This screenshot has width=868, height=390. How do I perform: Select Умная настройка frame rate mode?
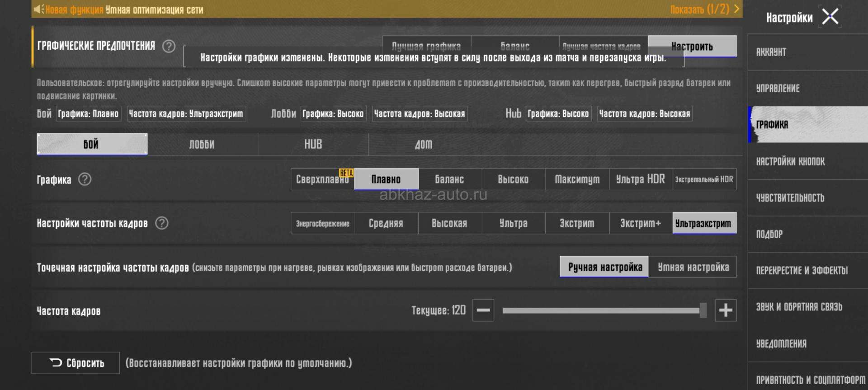pyautogui.click(x=693, y=267)
